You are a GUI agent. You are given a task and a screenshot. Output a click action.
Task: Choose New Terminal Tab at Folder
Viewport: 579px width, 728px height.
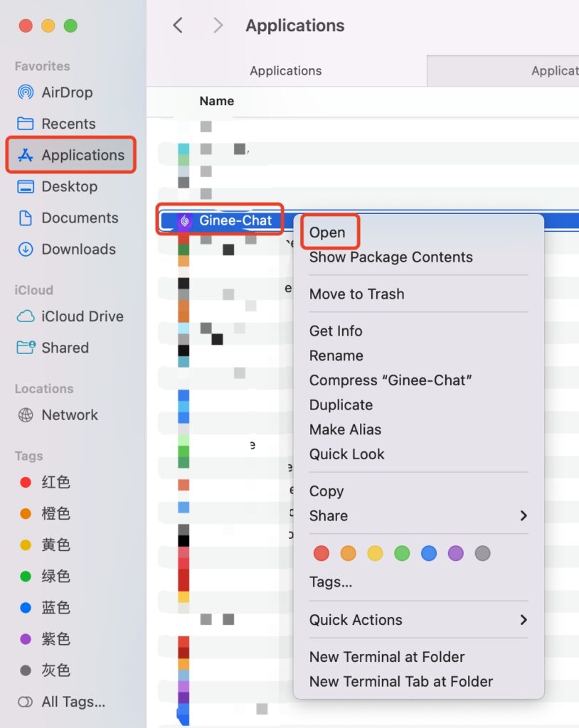tap(401, 682)
